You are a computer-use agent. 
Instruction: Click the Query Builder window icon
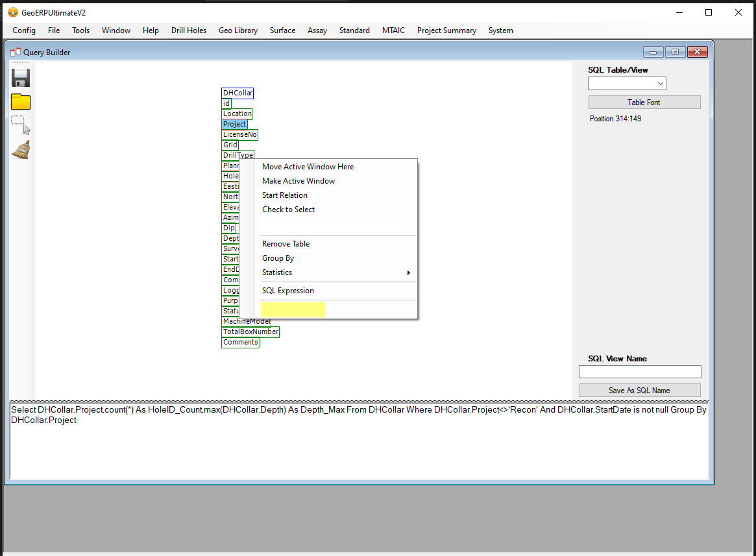[16, 52]
